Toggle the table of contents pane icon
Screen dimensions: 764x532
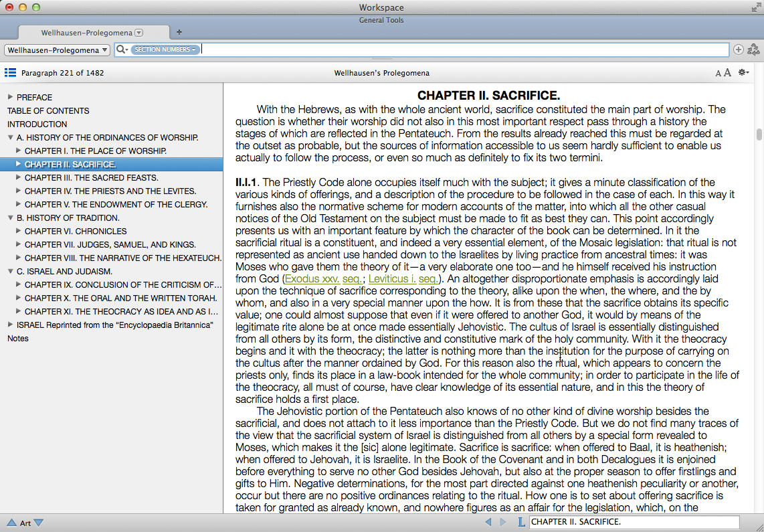[x=10, y=72]
